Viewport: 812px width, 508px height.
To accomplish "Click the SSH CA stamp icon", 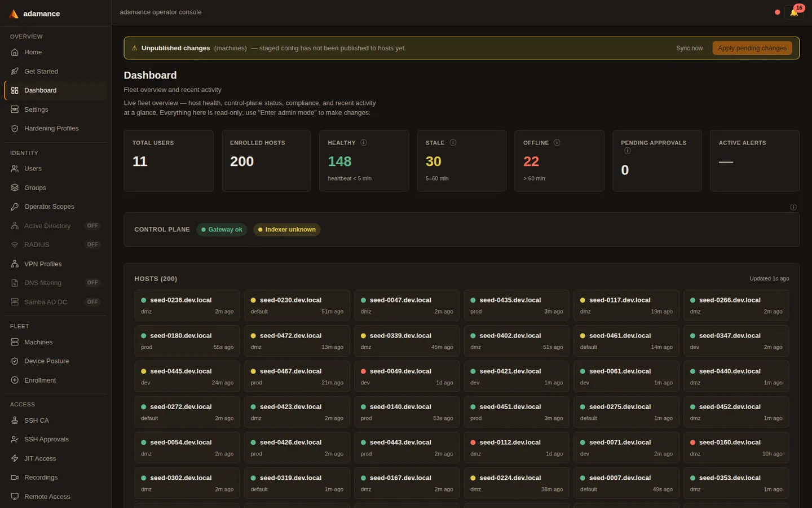I will tap(15, 420).
